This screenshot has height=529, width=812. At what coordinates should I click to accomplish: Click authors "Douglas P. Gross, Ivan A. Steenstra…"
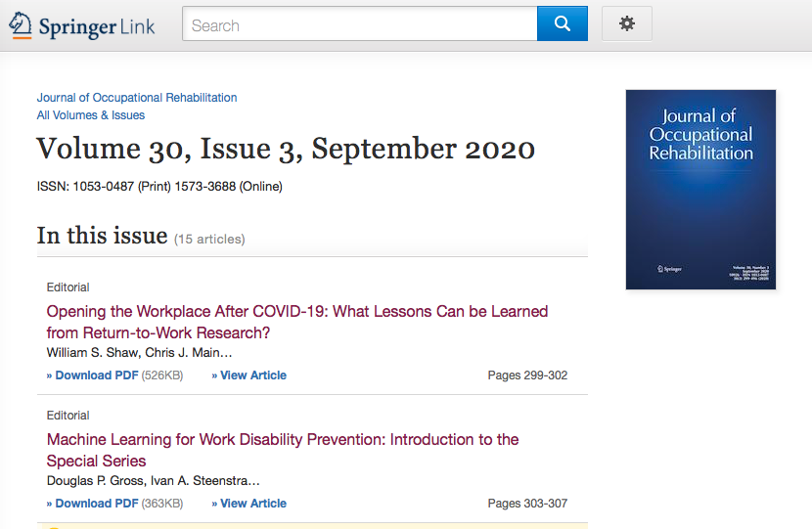(x=154, y=480)
